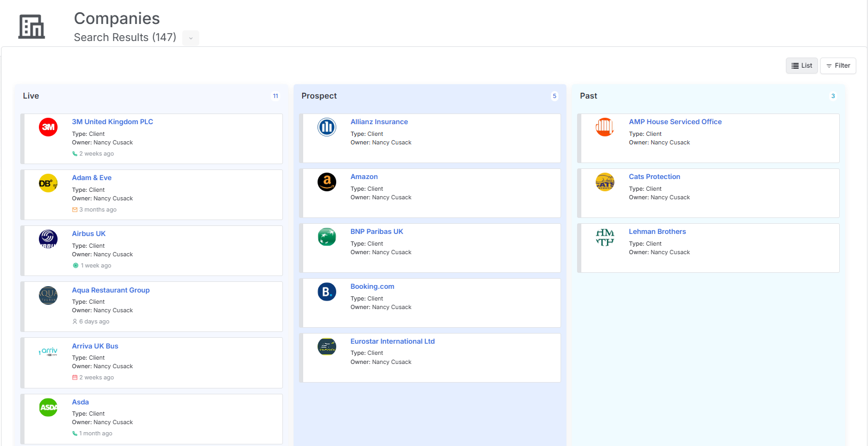Open Allianz Insurance company link
The width and height of the screenshot is (868, 446).
pyautogui.click(x=379, y=121)
